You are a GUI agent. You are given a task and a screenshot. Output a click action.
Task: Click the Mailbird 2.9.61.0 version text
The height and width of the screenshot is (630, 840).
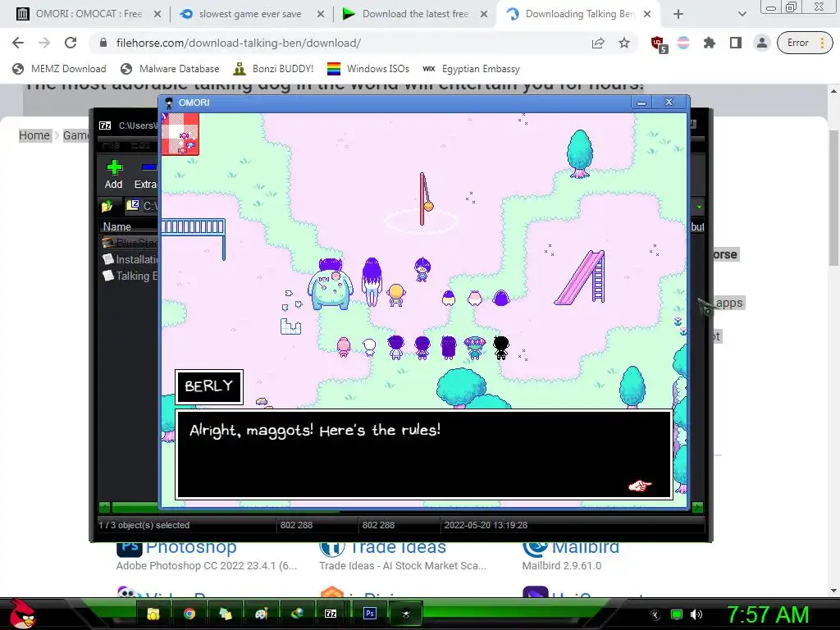coord(562,566)
